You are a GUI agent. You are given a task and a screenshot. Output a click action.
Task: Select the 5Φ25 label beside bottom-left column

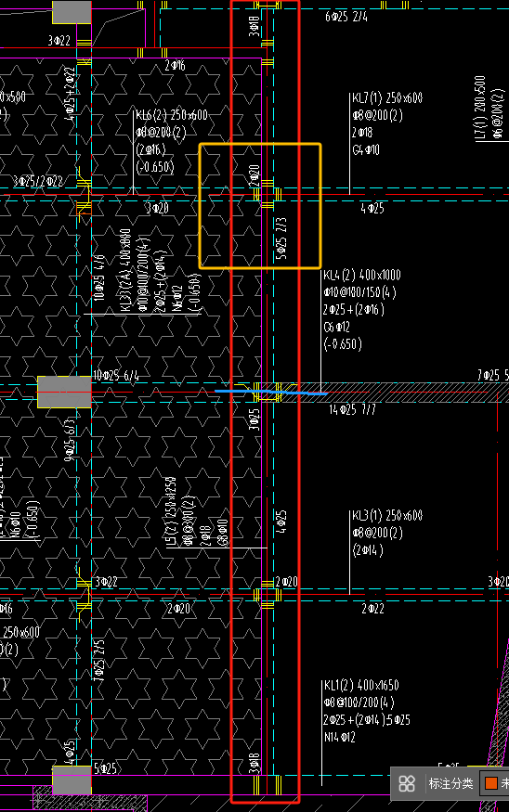coord(105,769)
